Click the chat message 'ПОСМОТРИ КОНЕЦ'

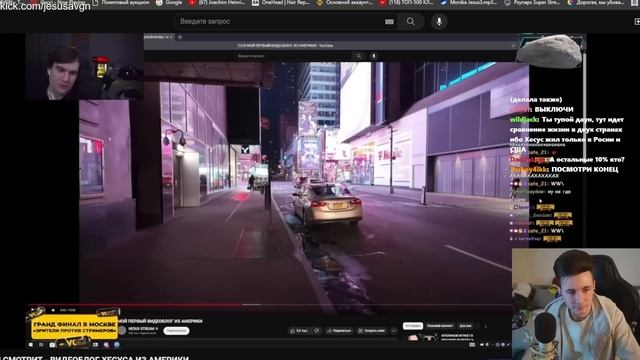(x=584, y=169)
